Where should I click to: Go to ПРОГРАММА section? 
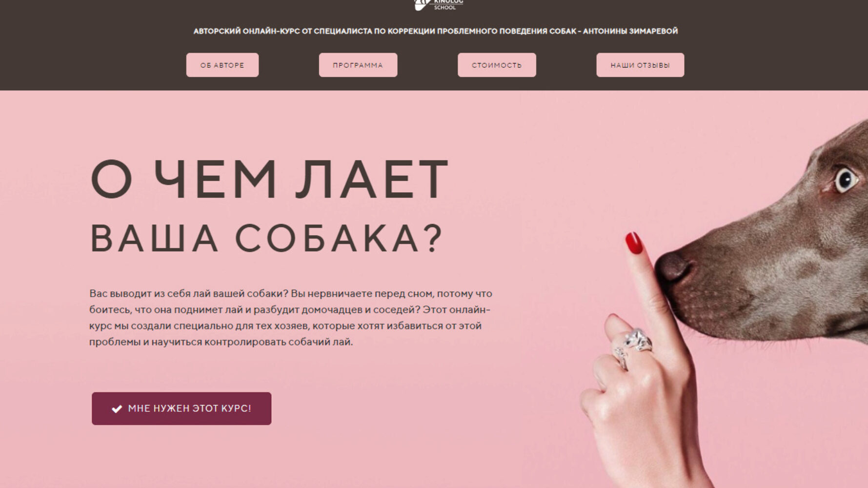(358, 65)
